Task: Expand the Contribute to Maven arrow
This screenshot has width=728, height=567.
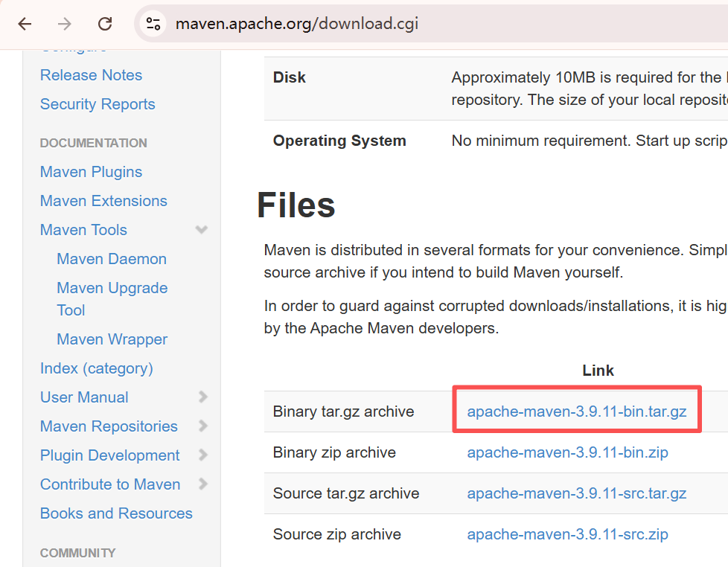Action: (x=202, y=484)
